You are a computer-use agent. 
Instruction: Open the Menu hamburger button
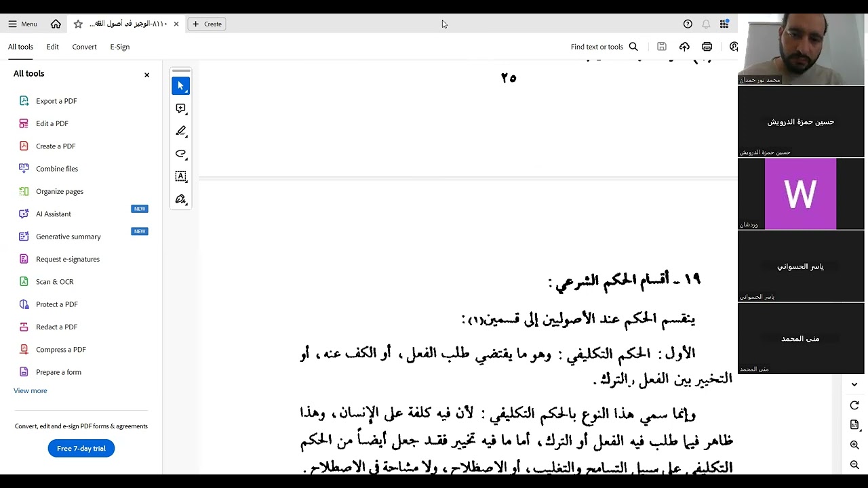point(22,24)
